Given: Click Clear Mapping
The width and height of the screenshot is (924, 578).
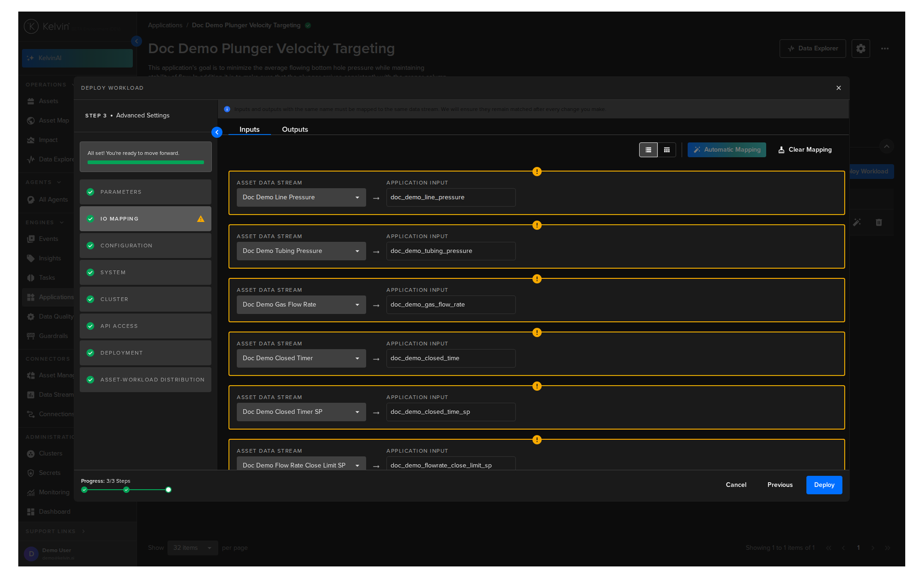Looking at the screenshot, I should coord(805,150).
